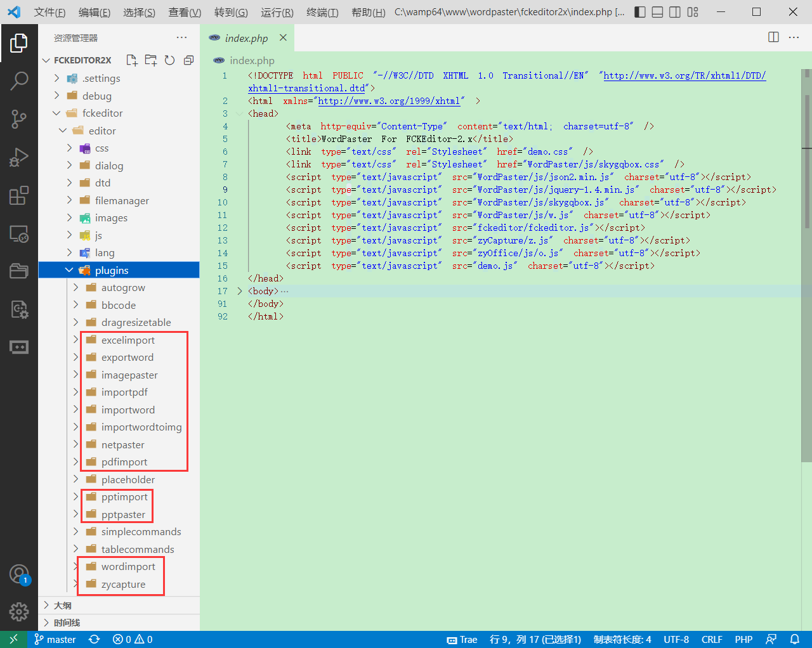Screen dimensions: 812x648
Task: Expand the 大纲 outline section
Action: pos(62,606)
